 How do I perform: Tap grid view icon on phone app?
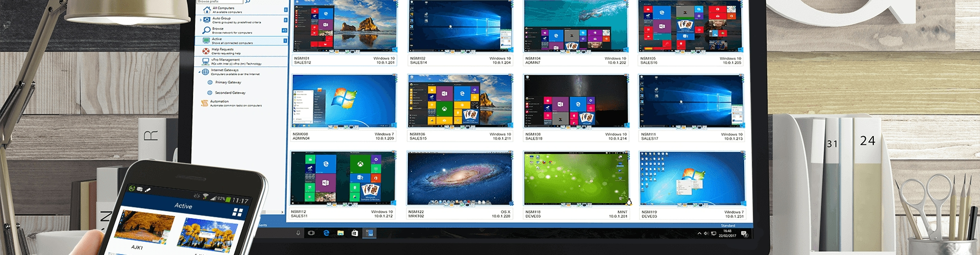[x=237, y=212]
